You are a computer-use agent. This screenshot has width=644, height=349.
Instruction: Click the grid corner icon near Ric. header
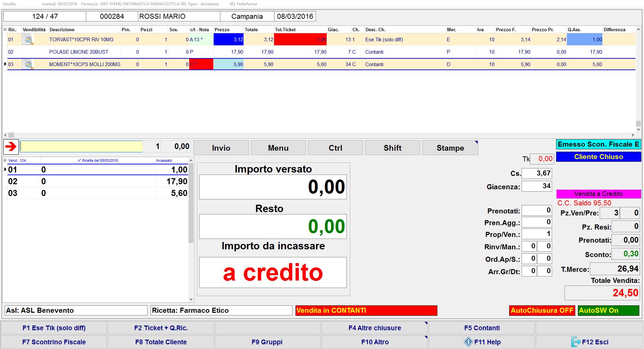(5, 30)
